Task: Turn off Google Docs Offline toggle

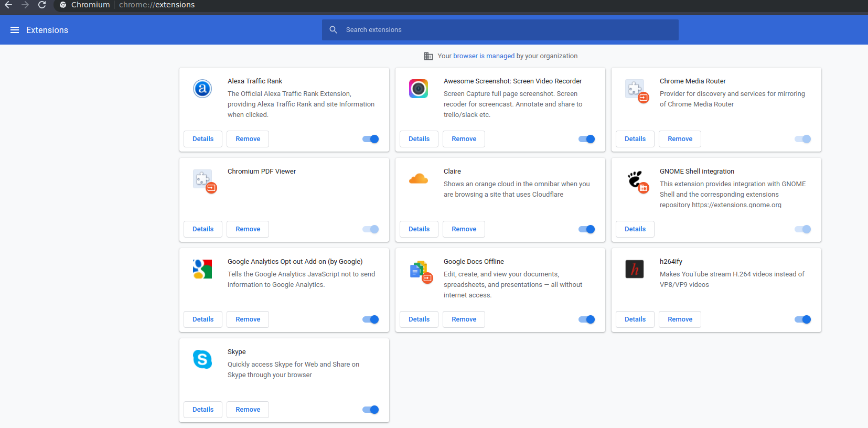Action: click(x=586, y=319)
